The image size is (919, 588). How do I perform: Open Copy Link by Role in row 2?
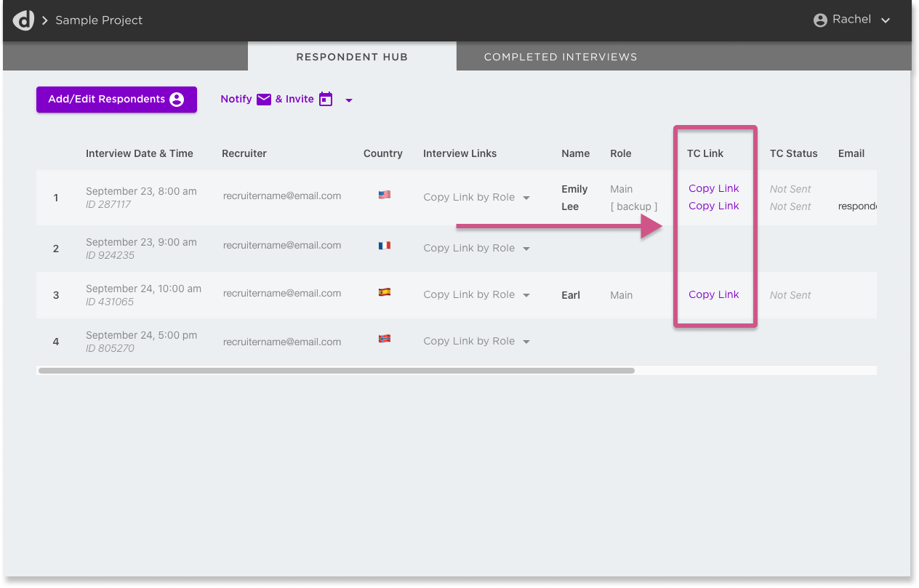pos(477,248)
